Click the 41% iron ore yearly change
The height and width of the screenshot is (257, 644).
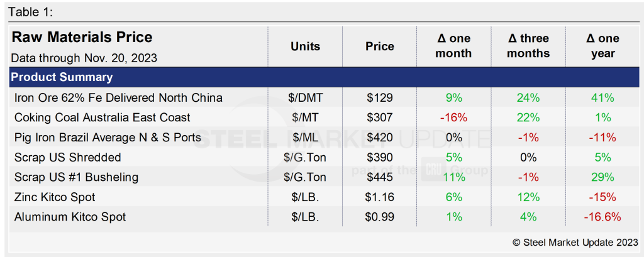point(602,98)
